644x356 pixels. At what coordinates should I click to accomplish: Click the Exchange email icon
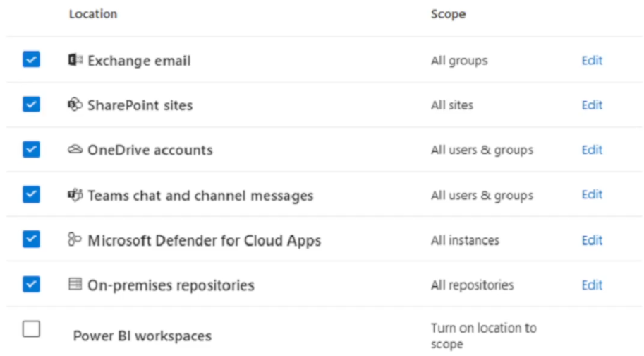(75, 60)
